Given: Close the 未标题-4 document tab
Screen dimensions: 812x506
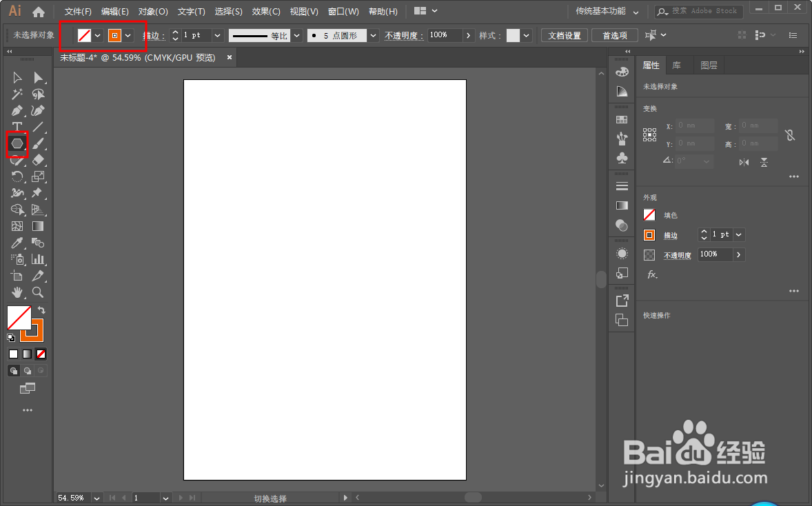Looking at the screenshot, I should 230,57.
